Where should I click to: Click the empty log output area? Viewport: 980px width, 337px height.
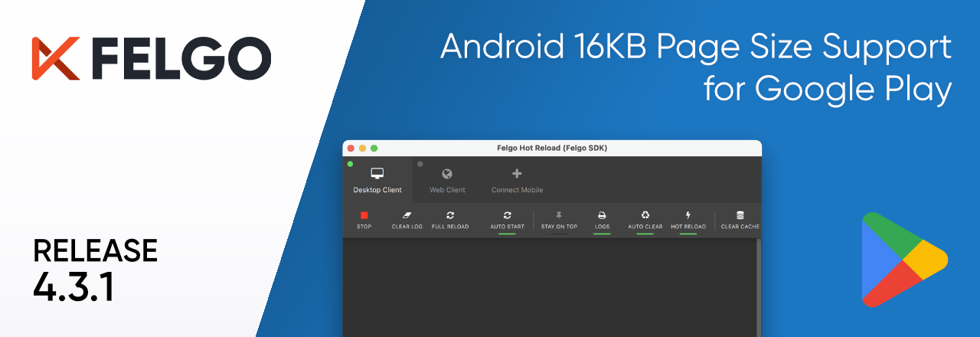pyautogui.click(x=547, y=287)
